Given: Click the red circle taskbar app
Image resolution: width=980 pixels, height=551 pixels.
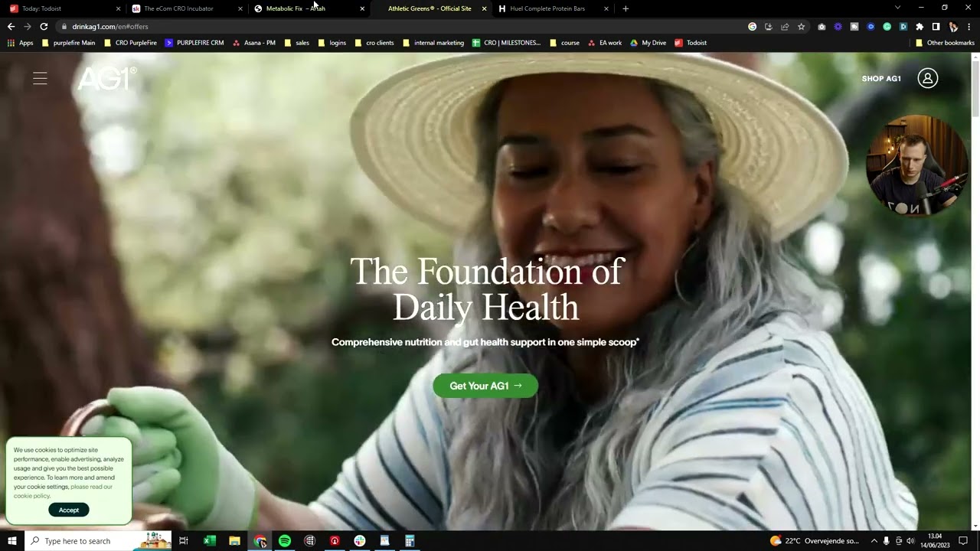Looking at the screenshot, I should click(335, 541).
